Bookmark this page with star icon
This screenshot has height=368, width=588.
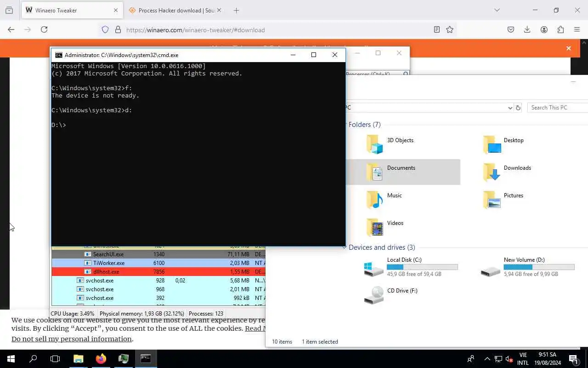[450, 29]
